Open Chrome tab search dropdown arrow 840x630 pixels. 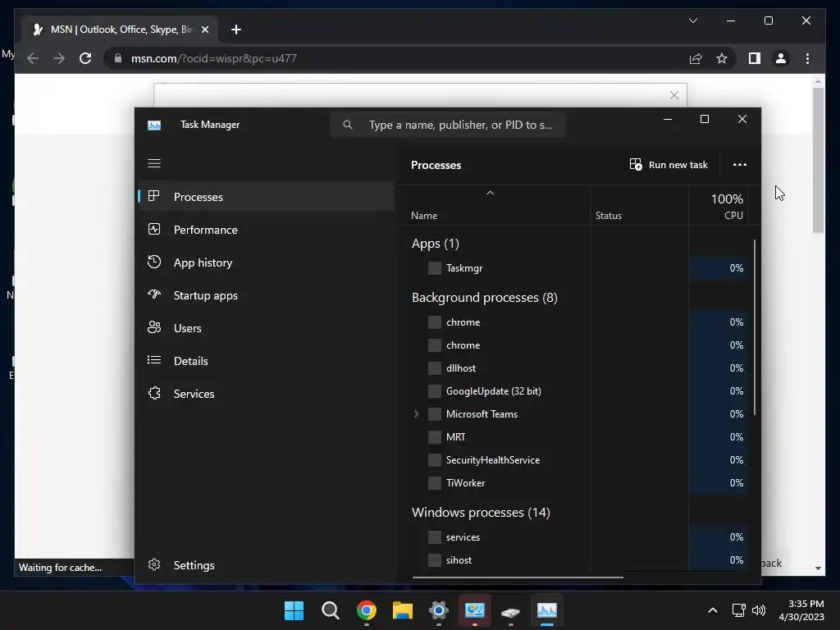click(692, 21)
